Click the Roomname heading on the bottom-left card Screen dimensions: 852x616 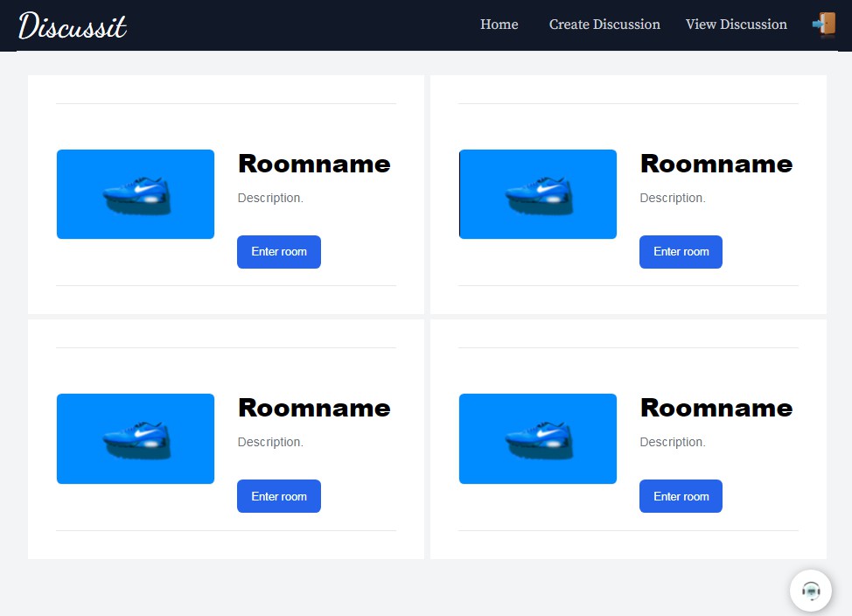click(x=314, y=409)
